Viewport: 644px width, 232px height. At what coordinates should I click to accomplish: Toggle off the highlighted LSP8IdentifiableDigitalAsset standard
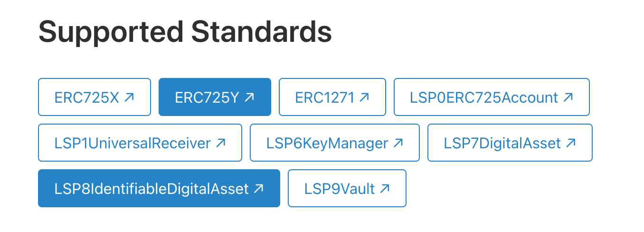point(151,189)
